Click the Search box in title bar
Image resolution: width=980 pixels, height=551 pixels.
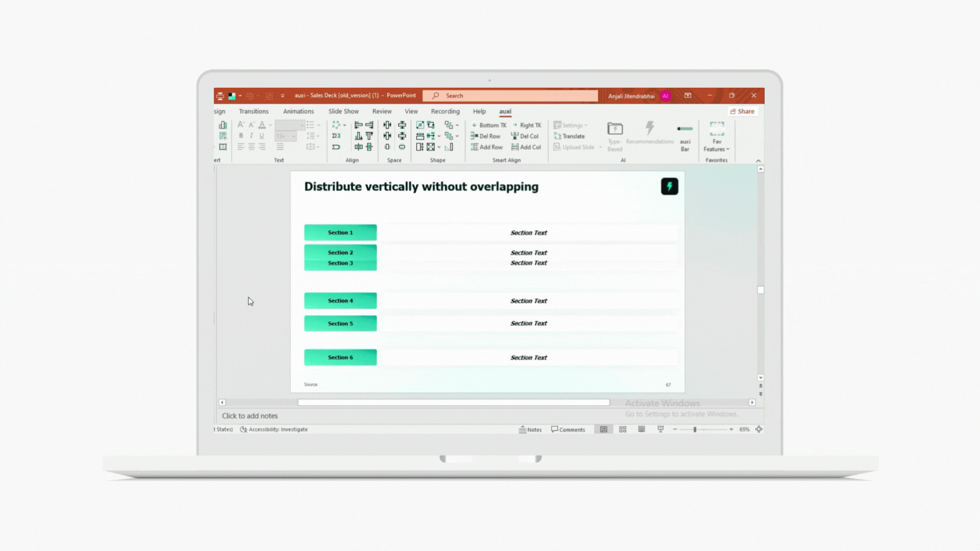click(510, 96)
